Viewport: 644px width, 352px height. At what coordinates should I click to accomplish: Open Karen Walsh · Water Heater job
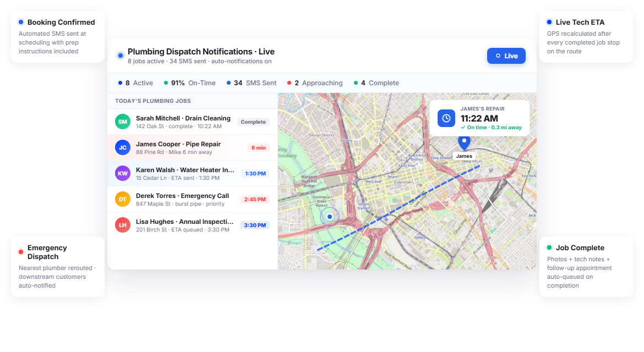point(192,174)
